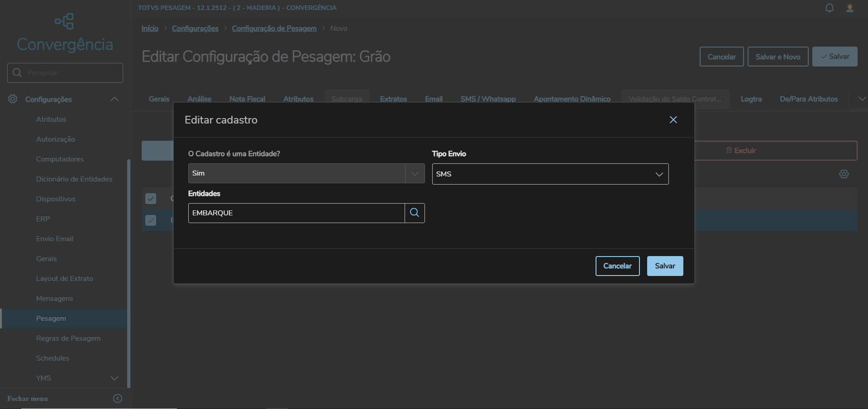This screenshot has width=868, height=409.
Task: Expand the overflow tabs chevron
Action: click(x=862, y=99)
